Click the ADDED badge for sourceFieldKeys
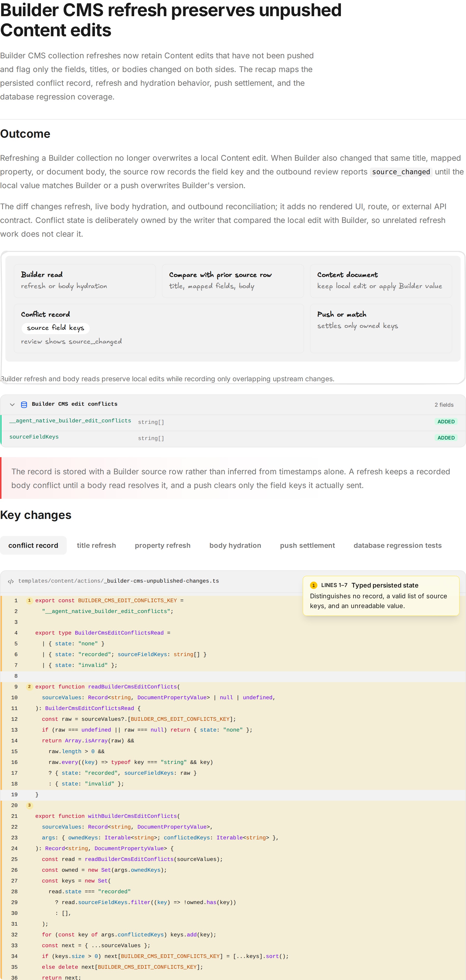This screenshot has width=466, height=980. pos(446,438)
